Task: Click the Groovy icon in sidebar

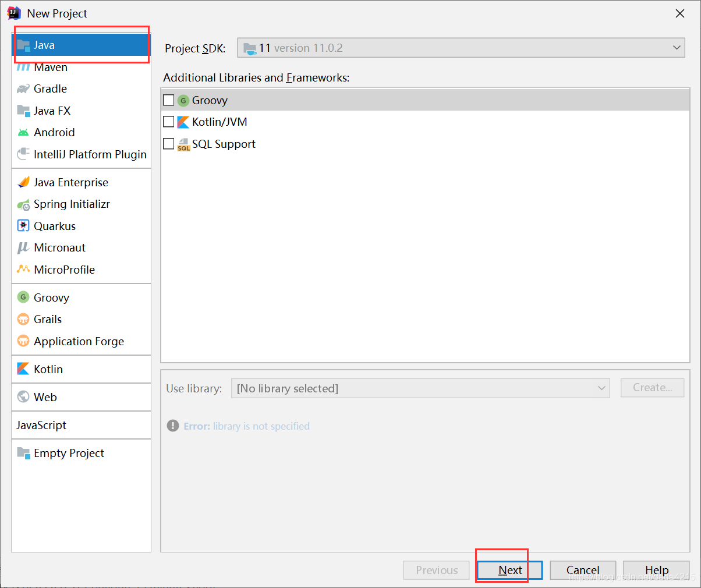Action: [23, 297]
